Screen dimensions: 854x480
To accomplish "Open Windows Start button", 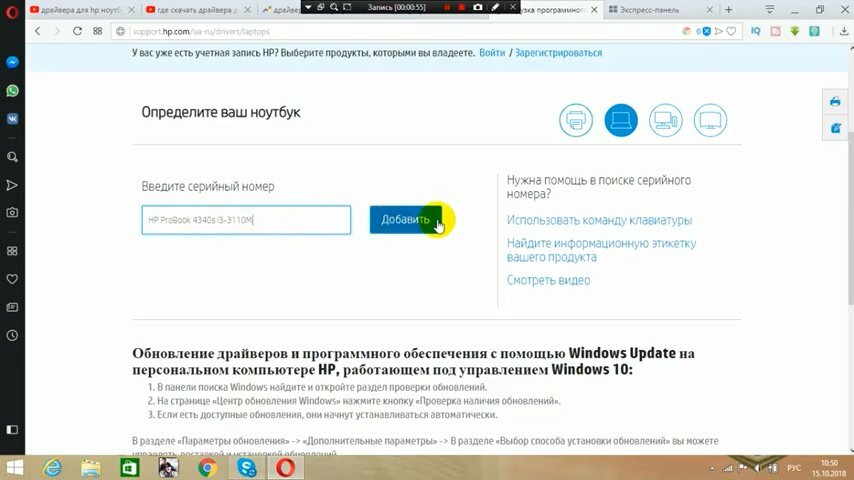I will click(x=15, y=467).
